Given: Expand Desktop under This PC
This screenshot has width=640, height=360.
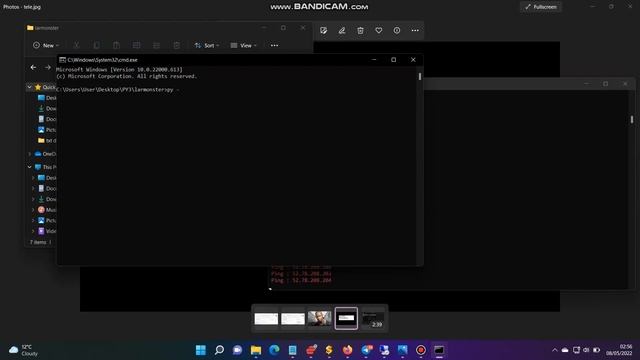Looking at the screenshot, I should pos(33,178).
